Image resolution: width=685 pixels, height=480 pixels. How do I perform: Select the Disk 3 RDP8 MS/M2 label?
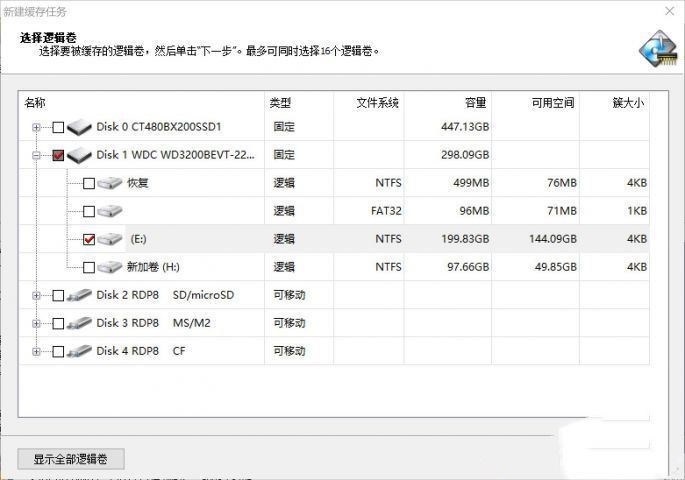(x=153, y=323)
